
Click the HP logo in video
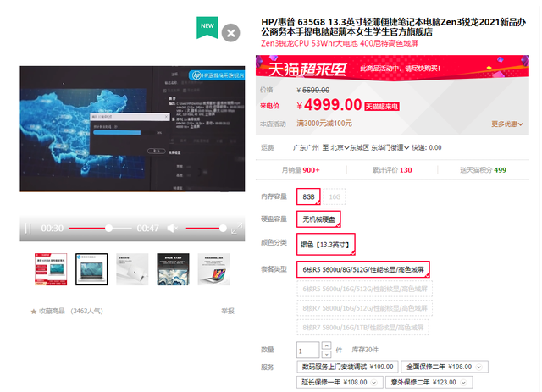196,75
